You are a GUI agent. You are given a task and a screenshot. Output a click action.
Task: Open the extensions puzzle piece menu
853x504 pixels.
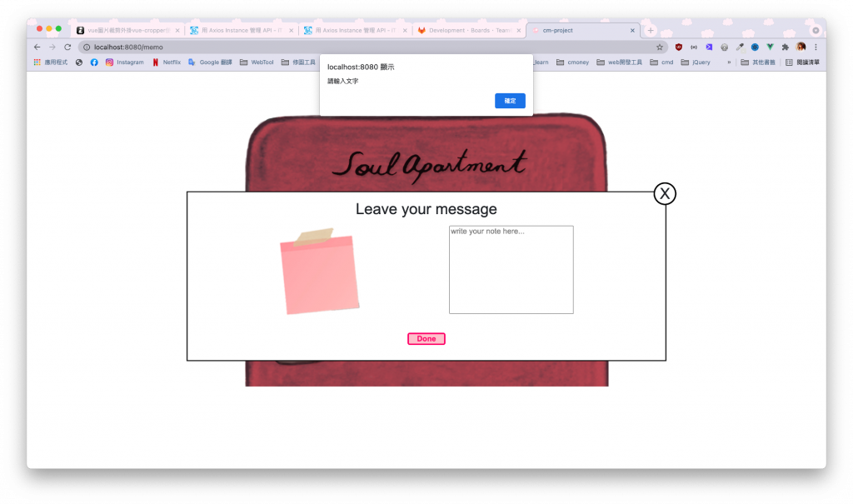(785, 47)
